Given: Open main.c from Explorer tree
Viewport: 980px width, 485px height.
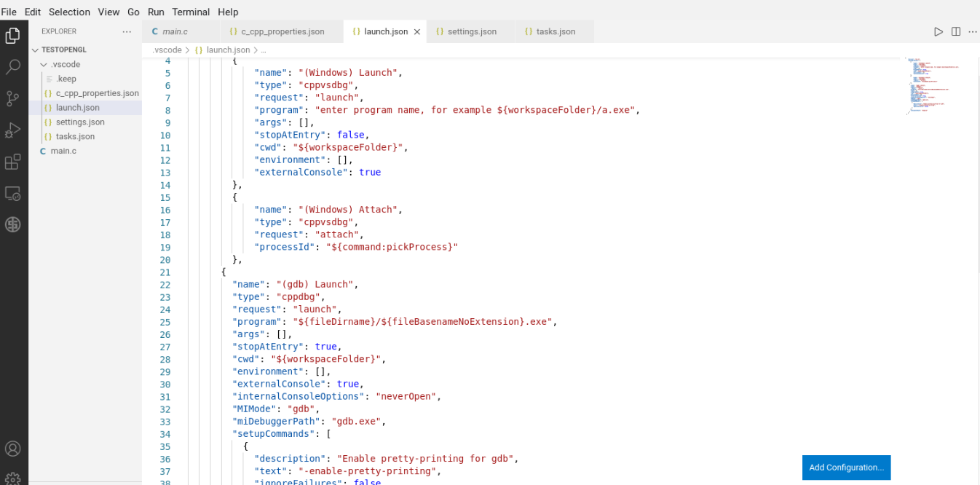Looking at the screenshot, I should click(x=85, y=151).
